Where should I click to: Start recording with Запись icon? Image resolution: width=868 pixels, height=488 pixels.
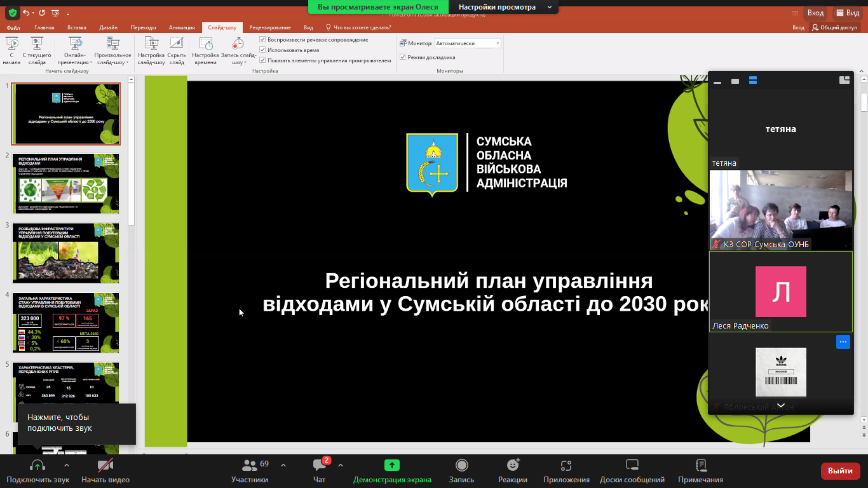tap(461, 466)
